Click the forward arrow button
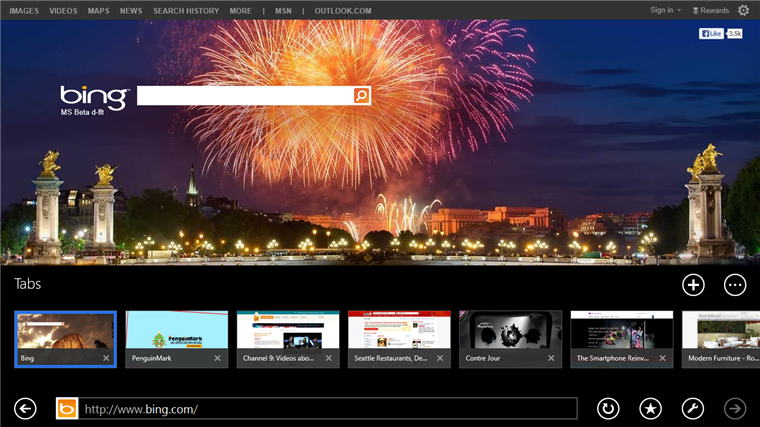This screenshot has width=760, height=427. click(735, 409)
